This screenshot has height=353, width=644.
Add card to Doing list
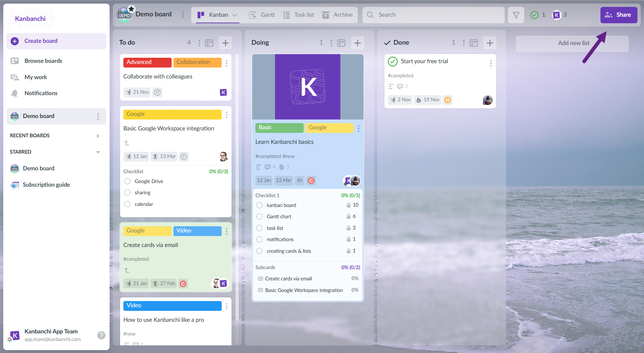click(x=357, y=43)
